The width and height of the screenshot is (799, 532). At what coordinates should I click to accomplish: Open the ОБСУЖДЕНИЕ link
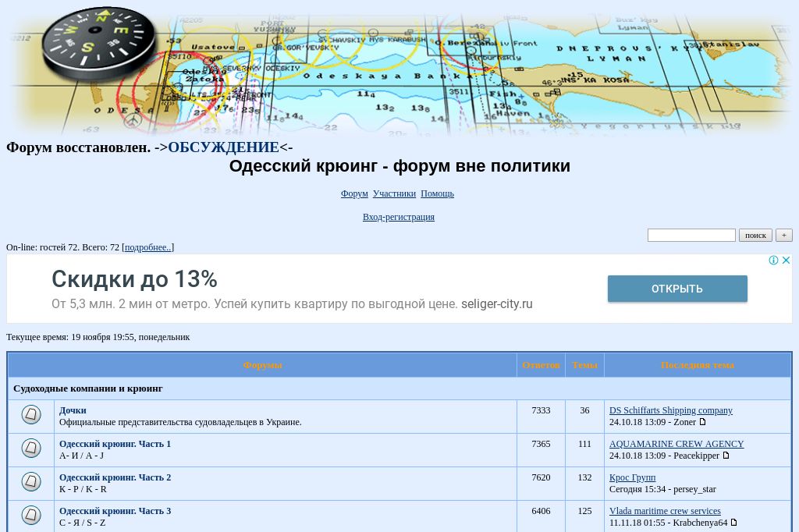[x=223, y=147]
